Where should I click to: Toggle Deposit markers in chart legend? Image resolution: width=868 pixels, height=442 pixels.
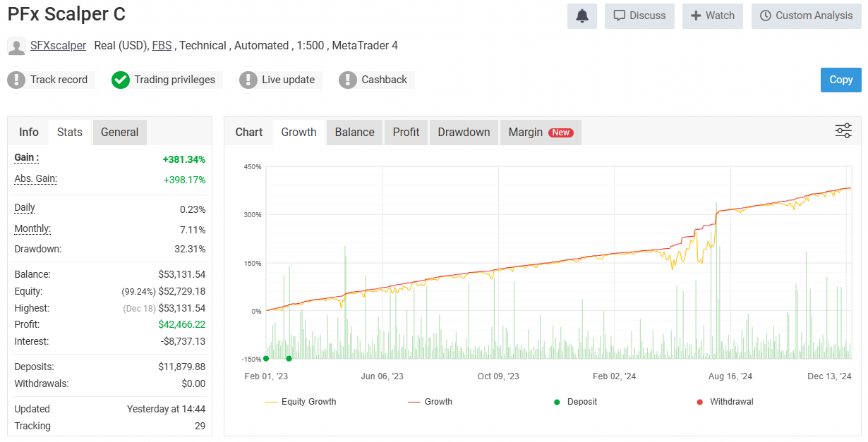tap(575, 402)
